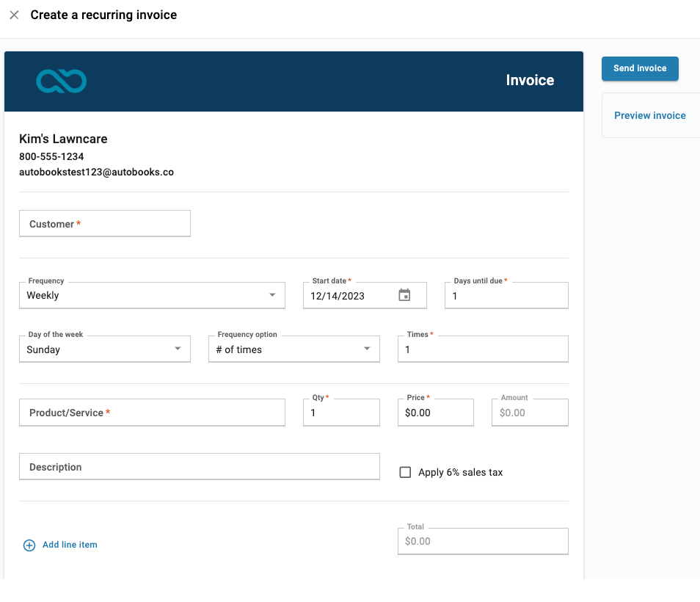Viewport: 700px width, 602px height.
Task: Click the Times input field
Action: point(482,349)
